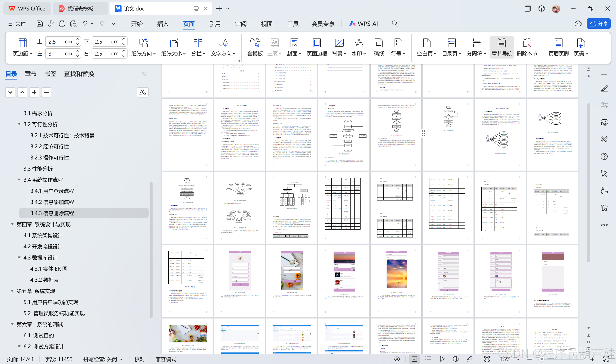Click the 页面边框 page border icon

pyautogui.click(x=317, y=47)
